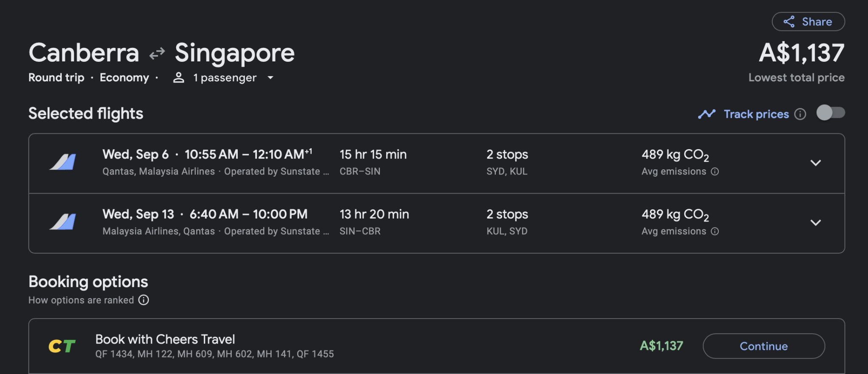Click the airline logo of the Sep 6 flight
The height and width of the screenshot is (374, 868).
(x=63, y=162)
